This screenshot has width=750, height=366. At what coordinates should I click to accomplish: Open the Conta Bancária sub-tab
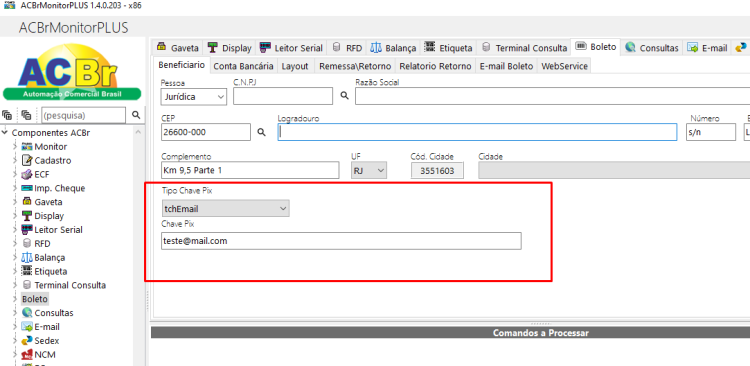click(243, 66)
